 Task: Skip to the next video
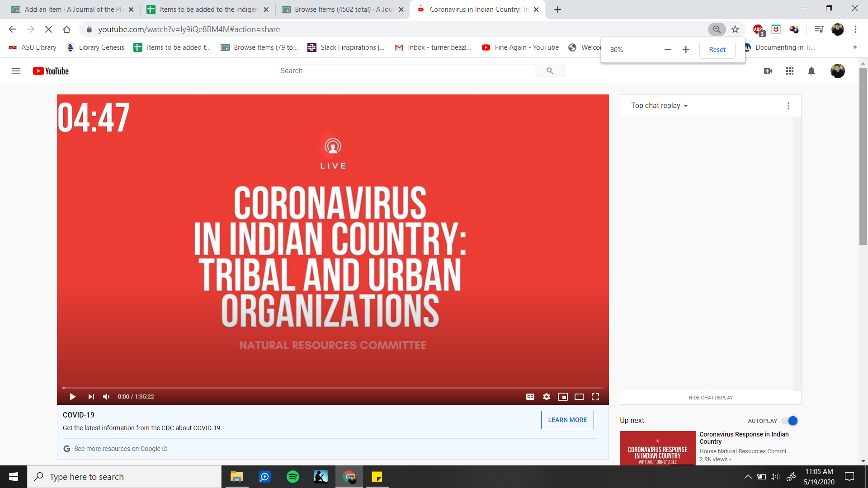pos(91,397)
